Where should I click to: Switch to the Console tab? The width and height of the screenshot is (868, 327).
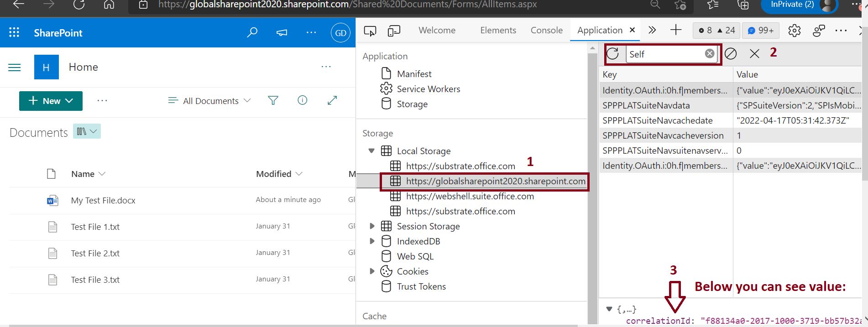pyautogui.click(x=546, y=30)
